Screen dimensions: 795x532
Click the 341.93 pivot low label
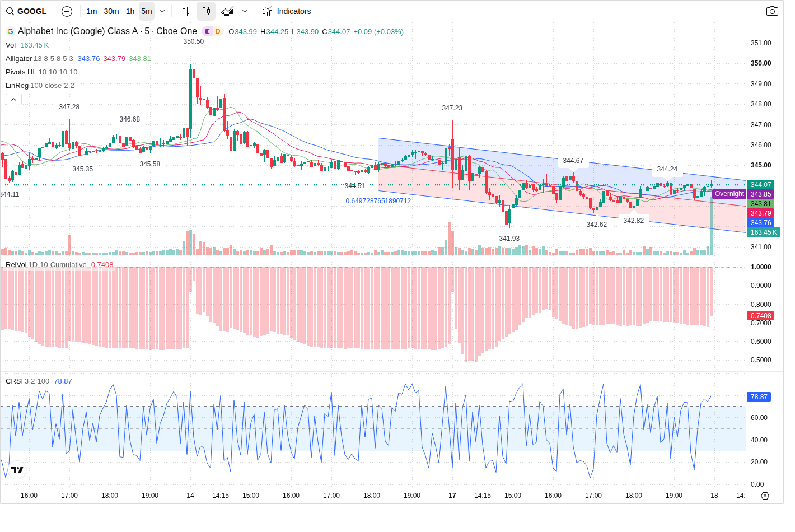coord(509,239)
